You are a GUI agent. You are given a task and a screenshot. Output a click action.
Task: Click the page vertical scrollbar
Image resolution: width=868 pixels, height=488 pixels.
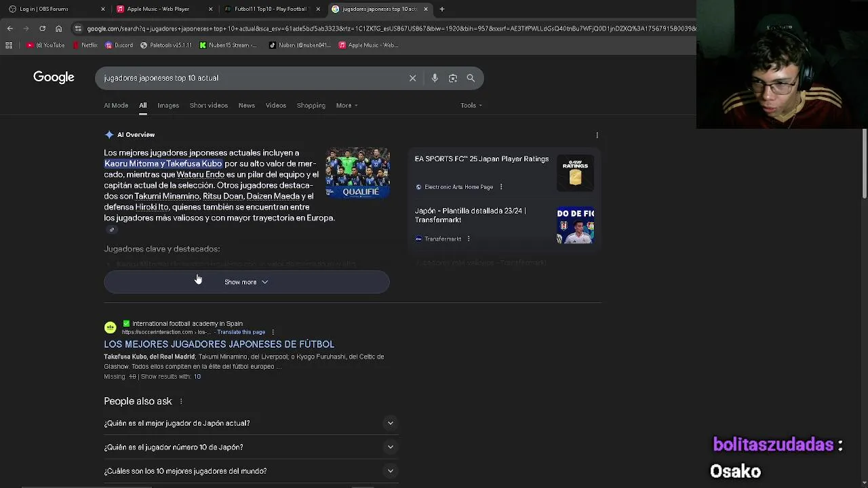click(864, 163)
